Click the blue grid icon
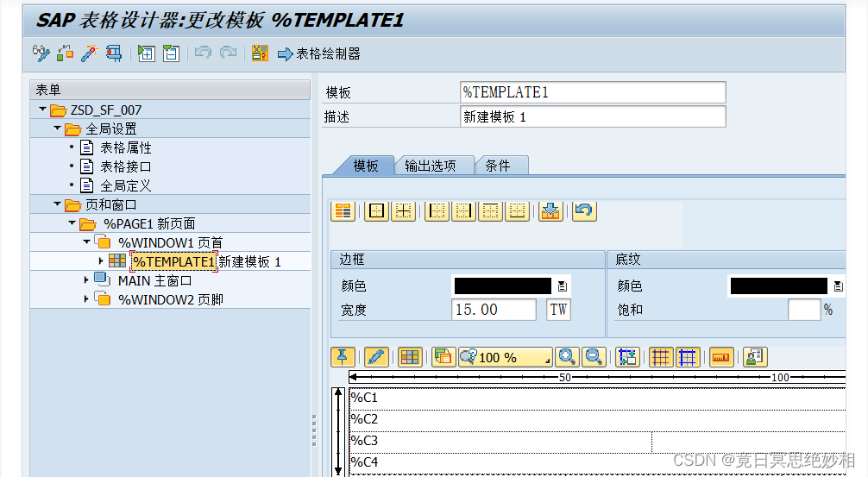 [x=688, y=357]
